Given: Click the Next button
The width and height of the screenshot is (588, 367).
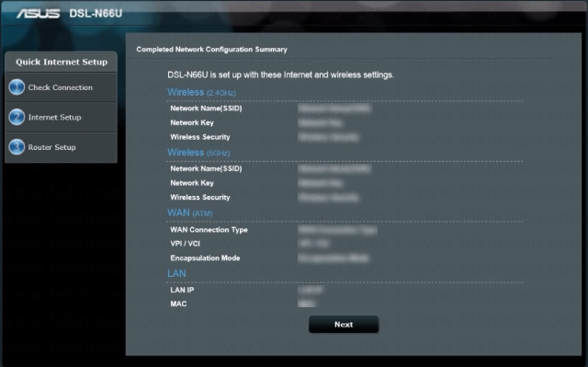Looking at the screenshot, I should 344,324.
